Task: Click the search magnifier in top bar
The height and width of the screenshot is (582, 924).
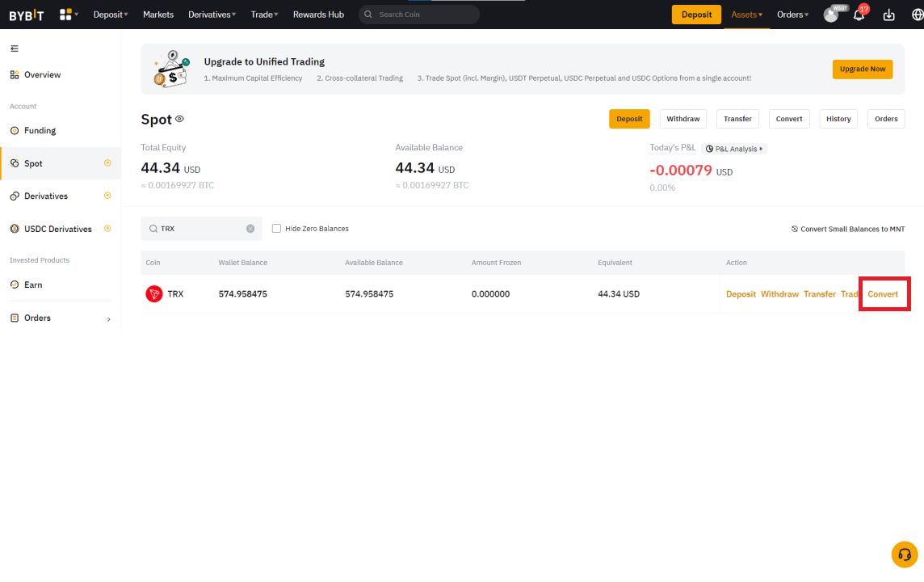Action: point(368,15)
